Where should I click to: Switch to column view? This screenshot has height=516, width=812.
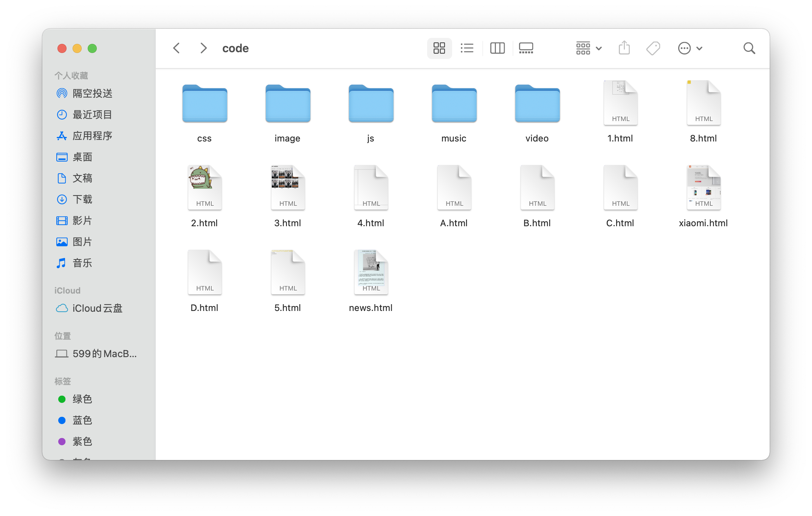point(497,48)
